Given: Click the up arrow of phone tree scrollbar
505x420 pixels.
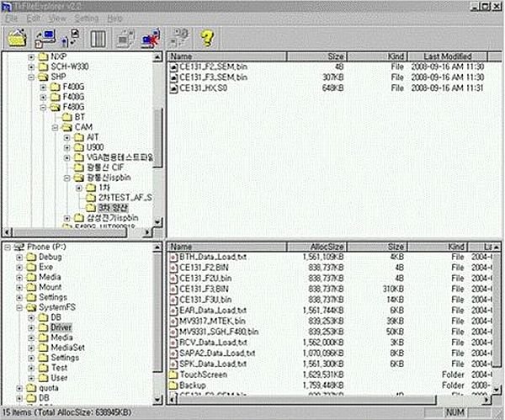Looking at the screenshot, I should pyautogui.click(x=157, y=247).
